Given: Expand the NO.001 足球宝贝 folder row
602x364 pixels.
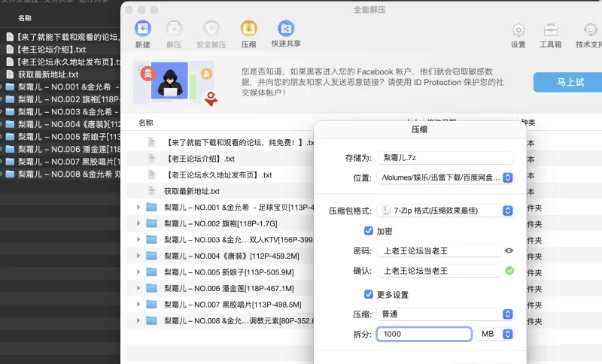Looking at the screenshot, I should [138, 207].
